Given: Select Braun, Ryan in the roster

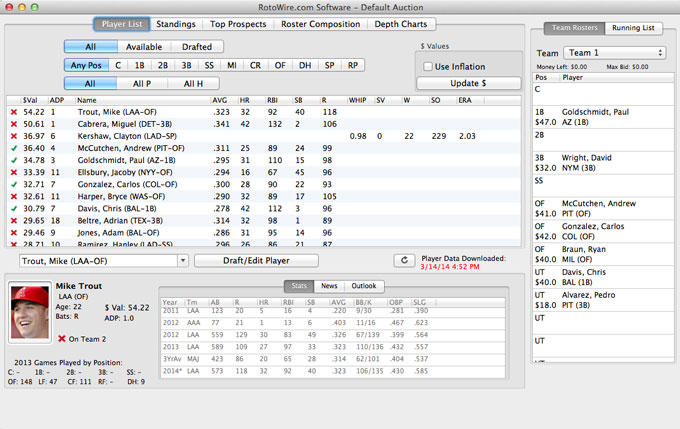Looking at the screenshot, I should [x=603, y=254].
